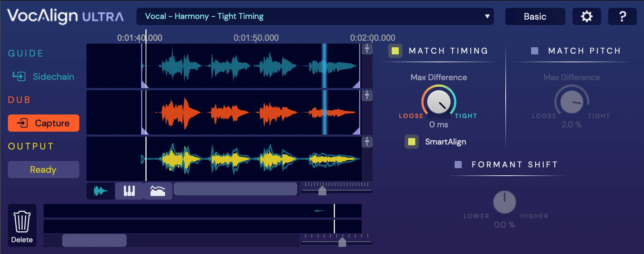The height and width of the screenshot is (254, 644).
Task: Click the waveform horizontal zoom slider handle
Action: (322, 191)
